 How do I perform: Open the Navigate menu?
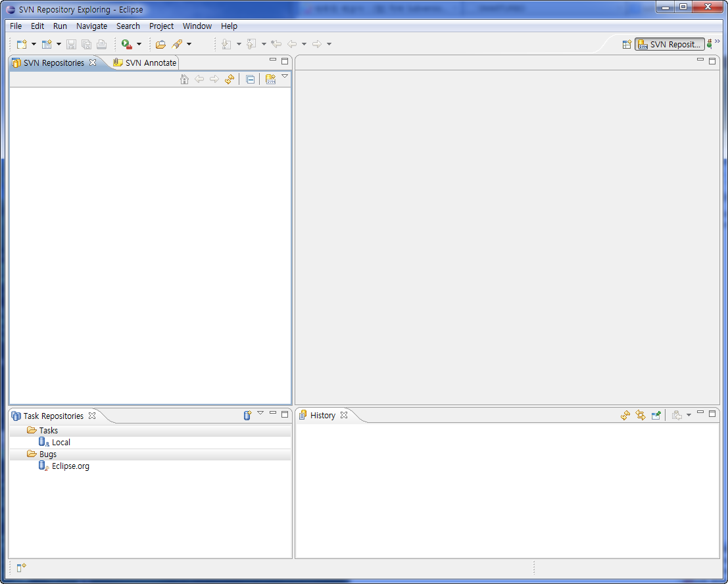click(x=91, y=26)
